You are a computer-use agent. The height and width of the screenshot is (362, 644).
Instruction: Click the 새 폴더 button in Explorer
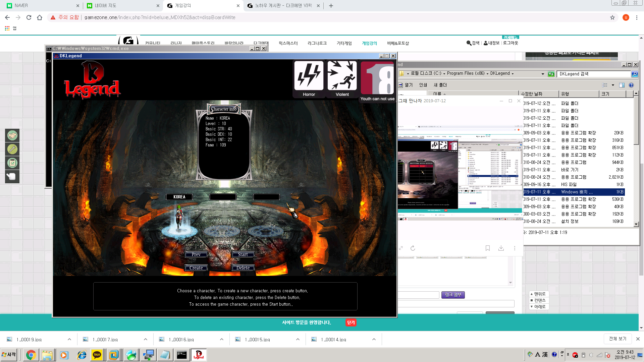(x=440, y=85)
